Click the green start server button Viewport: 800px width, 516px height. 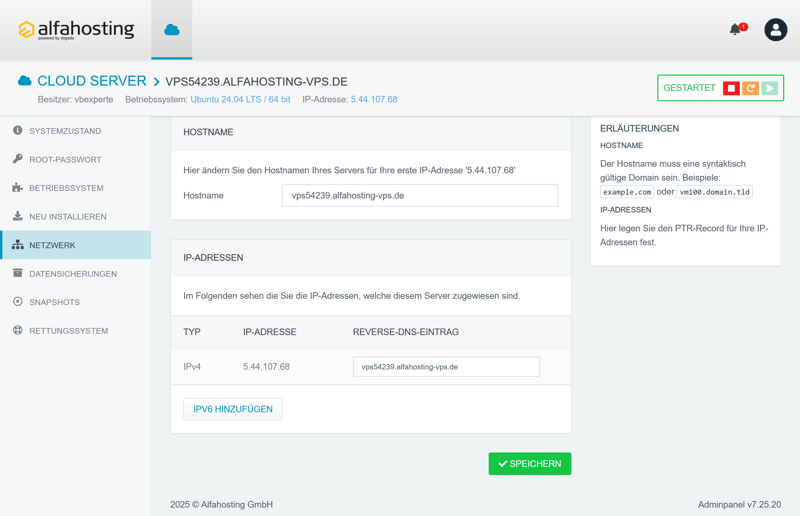click(770, 88)
